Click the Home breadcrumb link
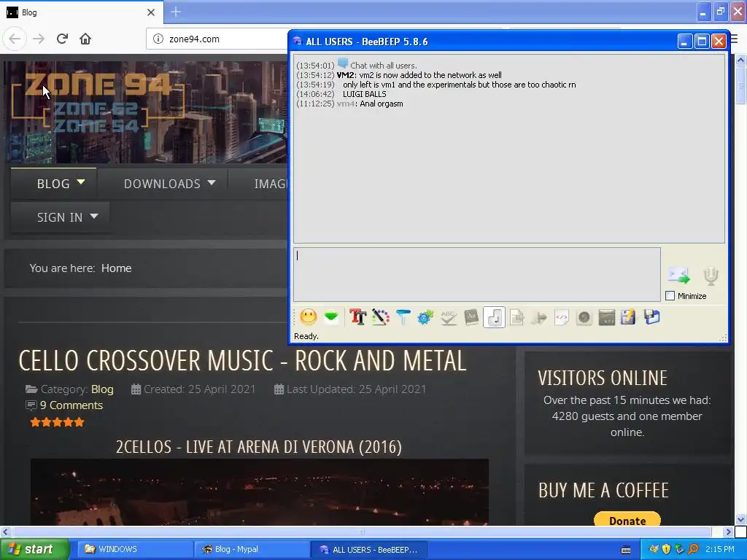Image resolution: width=747 pixels, height=560 pixels. point(116,268)
